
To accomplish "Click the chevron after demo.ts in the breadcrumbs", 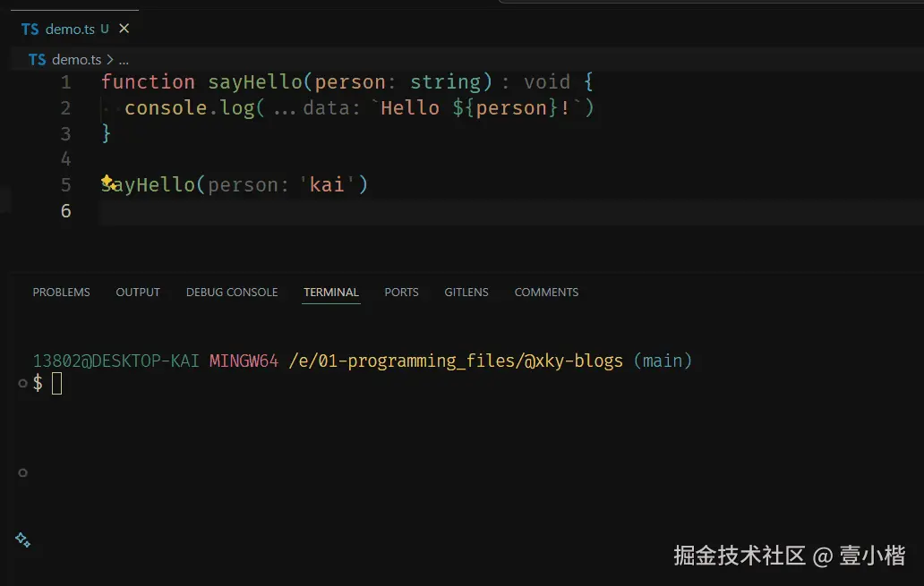I will (x=112, y=59).
